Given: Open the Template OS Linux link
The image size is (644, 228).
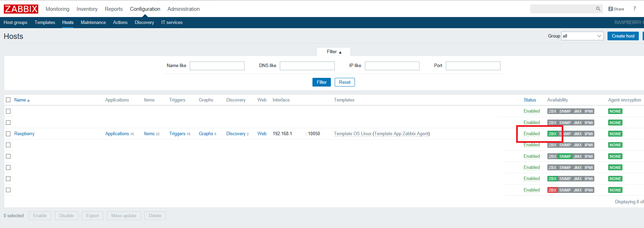Looking at the screenshot, I should coord(353,134).
